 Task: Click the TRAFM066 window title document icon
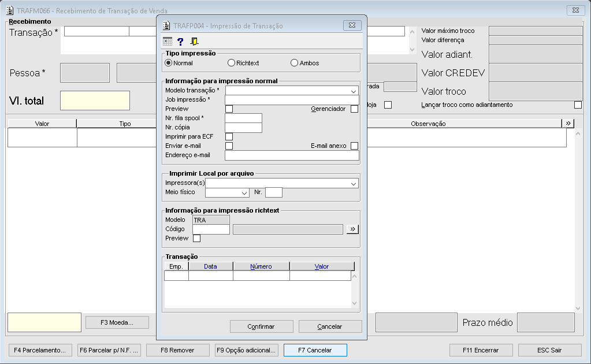click(x=10, y=10)
